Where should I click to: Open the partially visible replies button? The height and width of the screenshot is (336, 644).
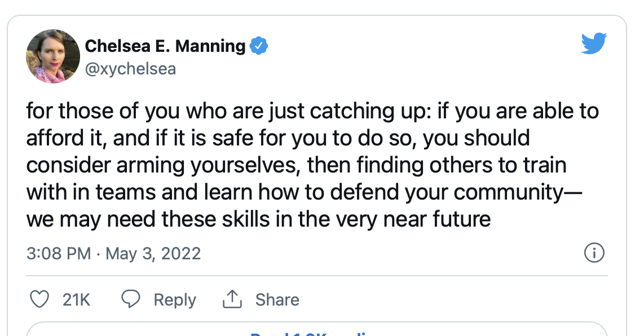[x=317, y=331]
